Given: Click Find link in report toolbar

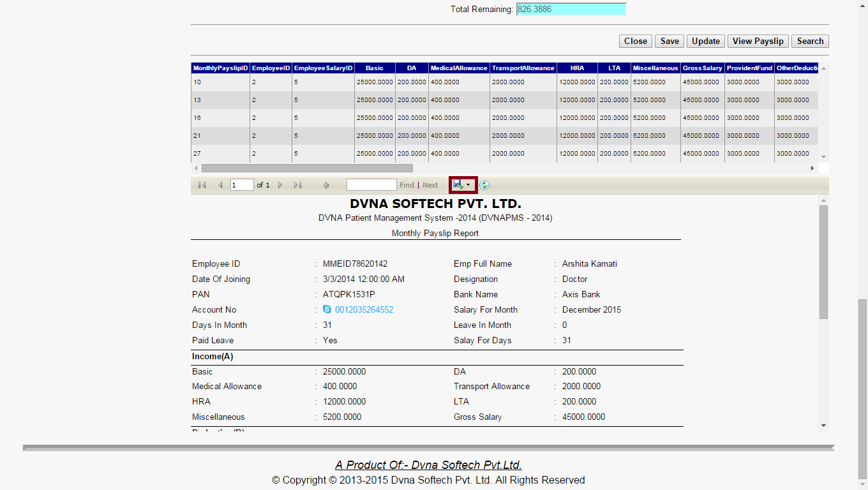Looking at the screenshot, I should click(407, 185).
